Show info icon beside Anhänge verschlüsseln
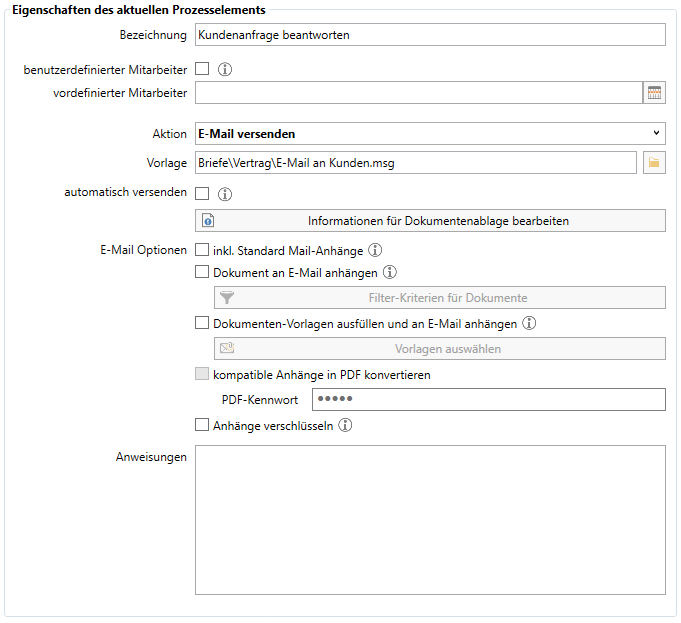 tap(345, 425)
